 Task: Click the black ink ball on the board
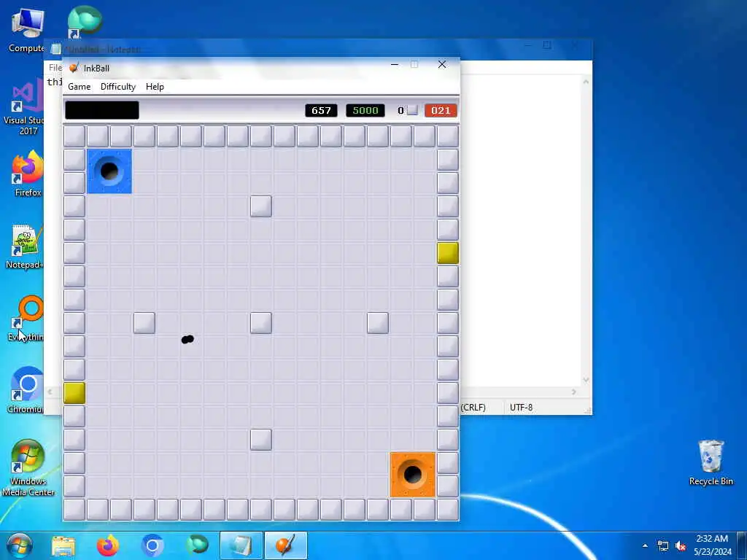tap(187, 339)
